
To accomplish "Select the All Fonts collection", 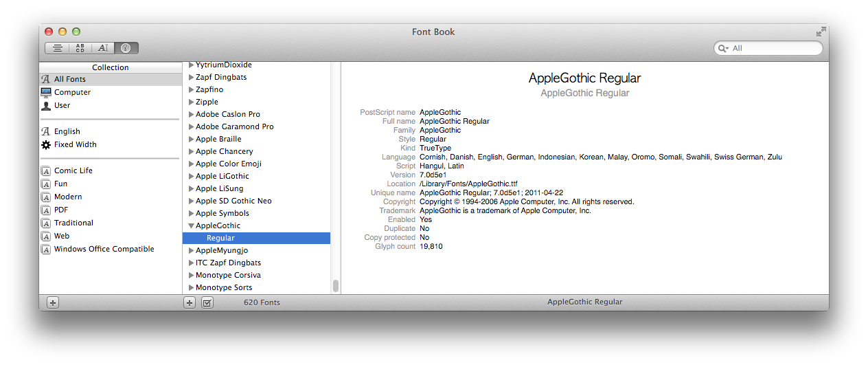I will pos(111,79).
